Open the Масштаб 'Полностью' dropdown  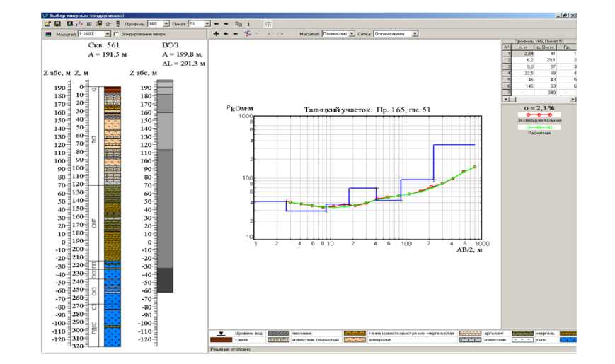pos(350,33)
